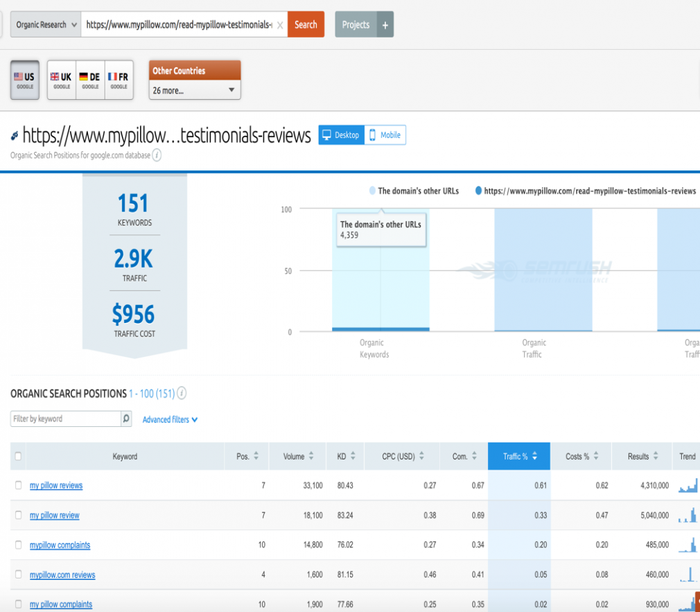
Task: Expand Other Countries 26 more dropdown
Action: 195,90
